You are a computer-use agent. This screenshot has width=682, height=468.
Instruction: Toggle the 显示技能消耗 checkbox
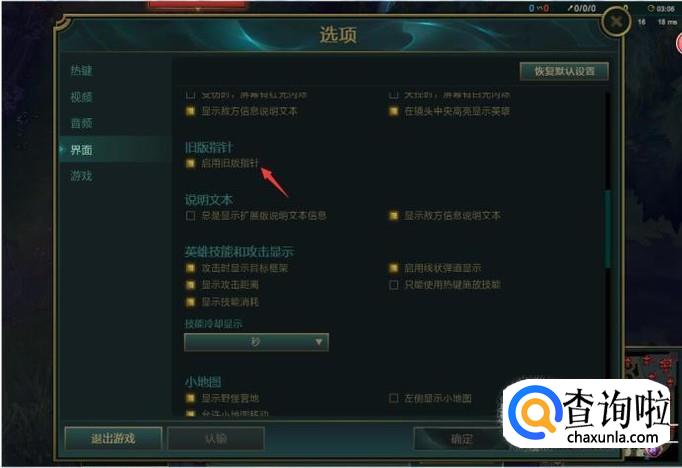tap(190, 302)
